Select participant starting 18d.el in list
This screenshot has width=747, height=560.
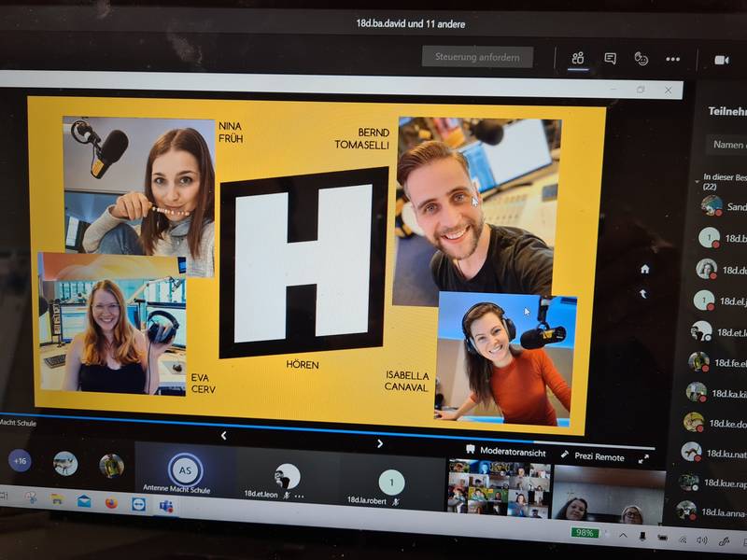click(x=718, y=301)
